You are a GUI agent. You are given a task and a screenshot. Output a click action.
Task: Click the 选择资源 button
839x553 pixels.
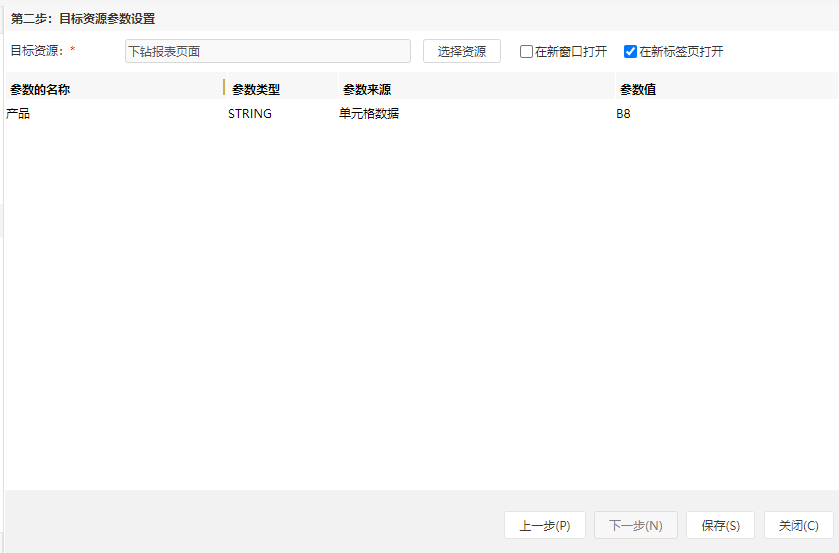coord(462,51)
